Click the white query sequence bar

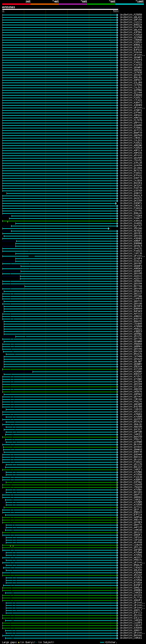[60, 9]
